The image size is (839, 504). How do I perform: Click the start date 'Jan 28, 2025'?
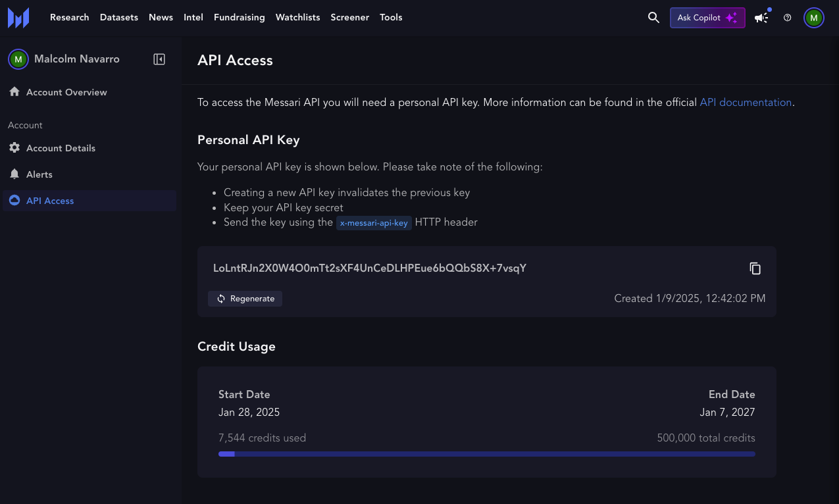point(249,413)
